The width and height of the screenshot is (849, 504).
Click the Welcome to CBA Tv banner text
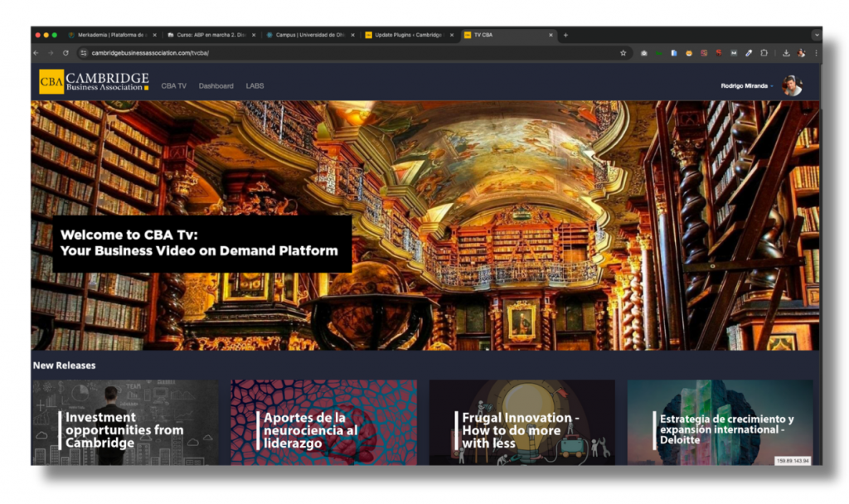199,243
